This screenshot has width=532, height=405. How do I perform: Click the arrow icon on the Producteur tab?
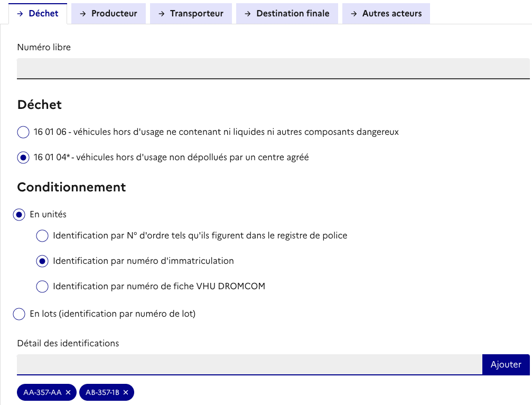point(83,14)
